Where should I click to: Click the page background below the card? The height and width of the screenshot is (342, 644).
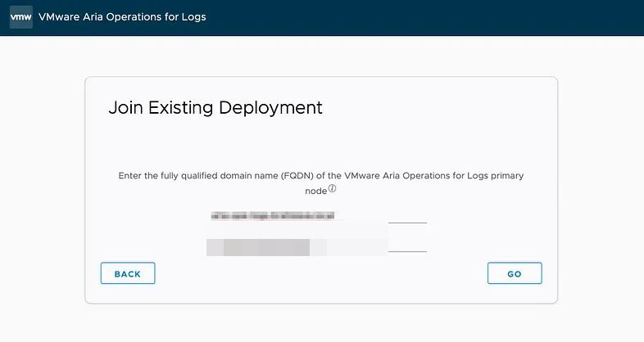[321, 323]
